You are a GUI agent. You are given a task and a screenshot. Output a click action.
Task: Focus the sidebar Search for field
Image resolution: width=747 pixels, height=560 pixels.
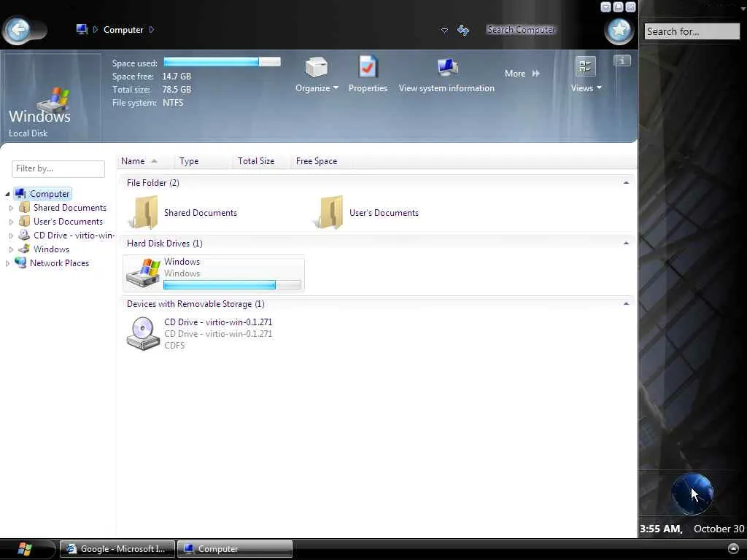click(692, 31)
